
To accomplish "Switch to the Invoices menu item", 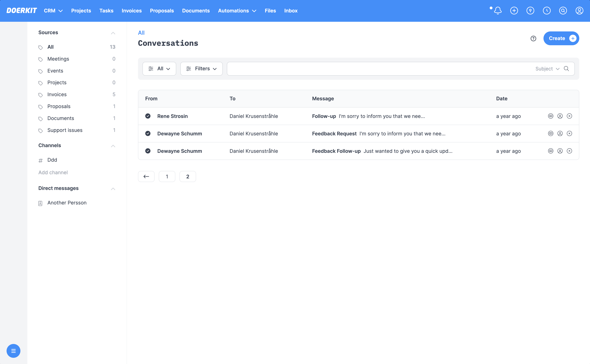I will coord(132,11).
